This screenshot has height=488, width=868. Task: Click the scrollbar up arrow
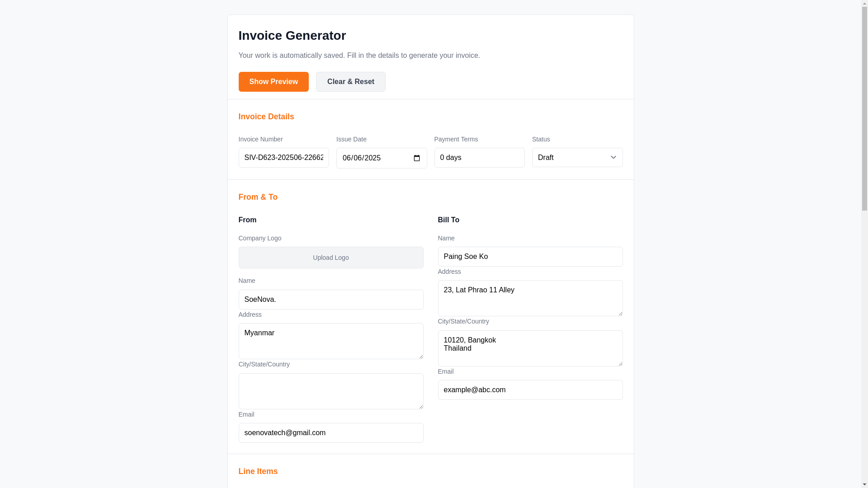[864, 3]
